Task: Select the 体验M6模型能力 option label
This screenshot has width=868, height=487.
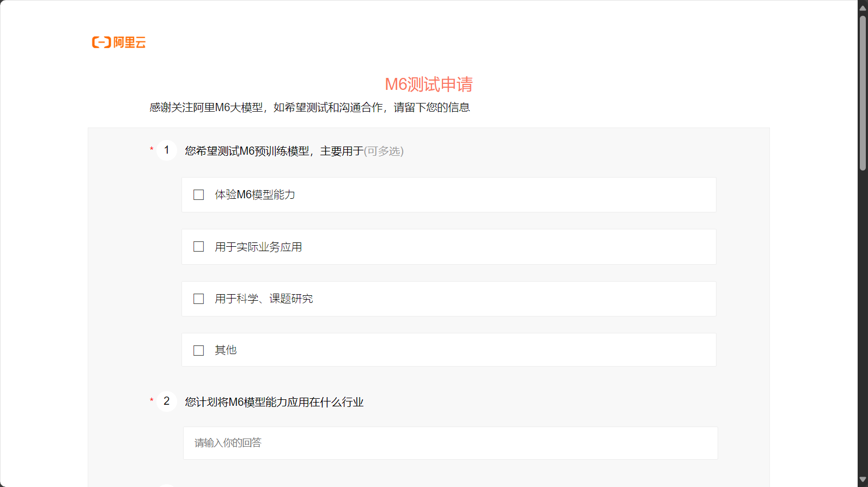Action: [255, 194]
